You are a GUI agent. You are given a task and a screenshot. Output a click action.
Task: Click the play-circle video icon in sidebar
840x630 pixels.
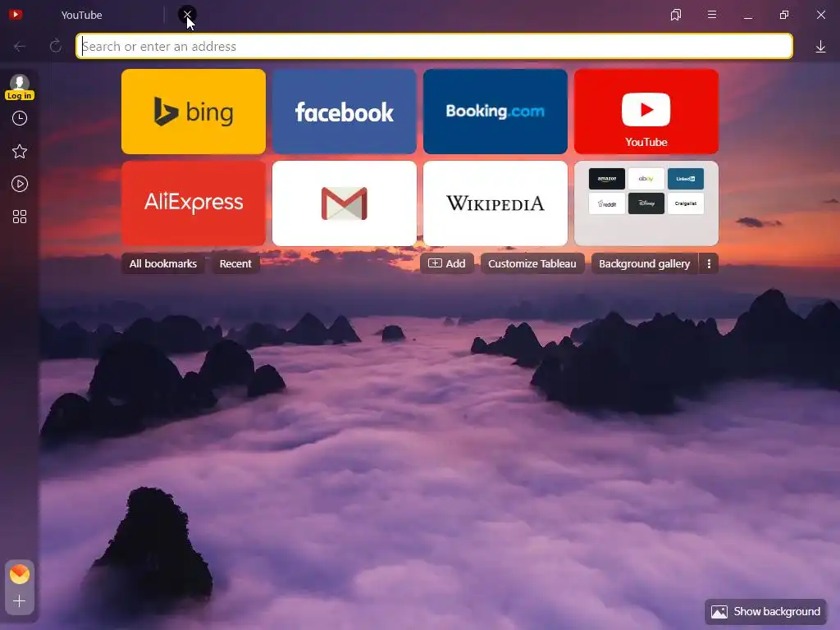(x=20, y=185)
